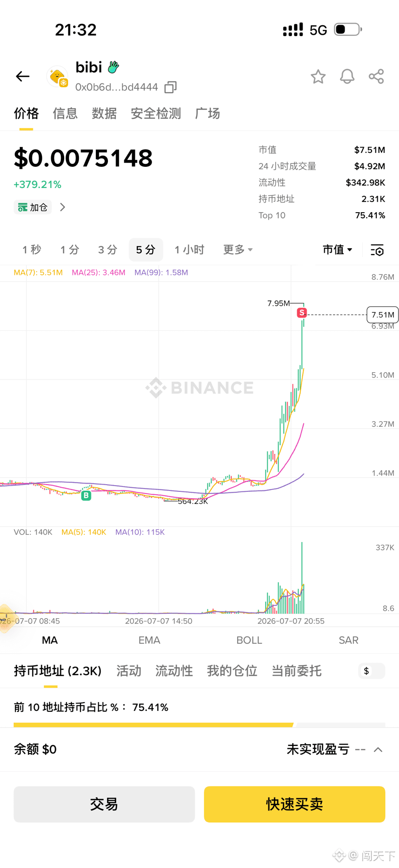The height and width of the screenshot is (868, 399).
Task: Tap the 快速买卖 button
Action: [294, 804]
